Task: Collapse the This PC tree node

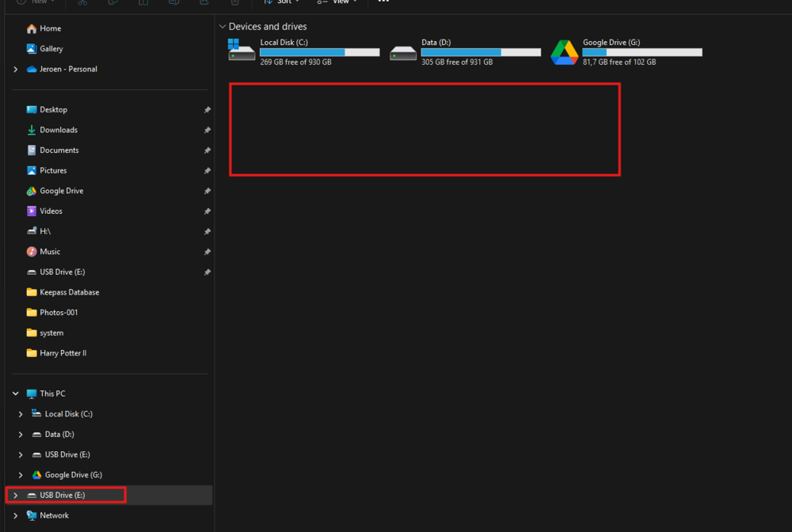Action: tap(16, 393)
